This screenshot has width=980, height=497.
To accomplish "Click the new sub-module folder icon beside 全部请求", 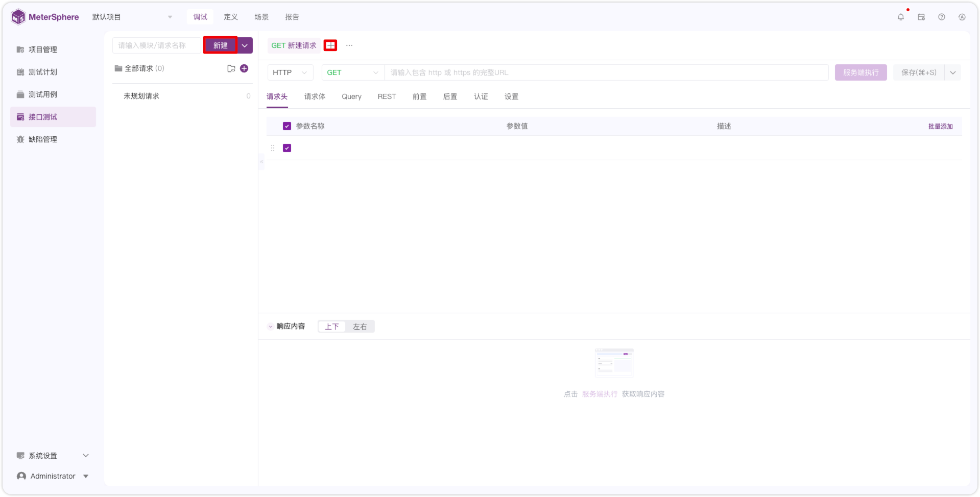I will (231, 68).
